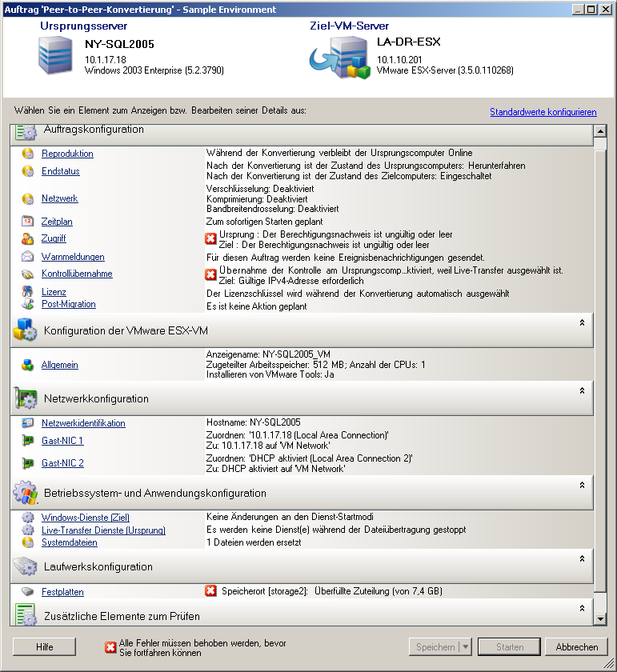Open the Speichern dropdown arrow
The width and height of the screenshot is (617, 672).
(x=466, y=646)
